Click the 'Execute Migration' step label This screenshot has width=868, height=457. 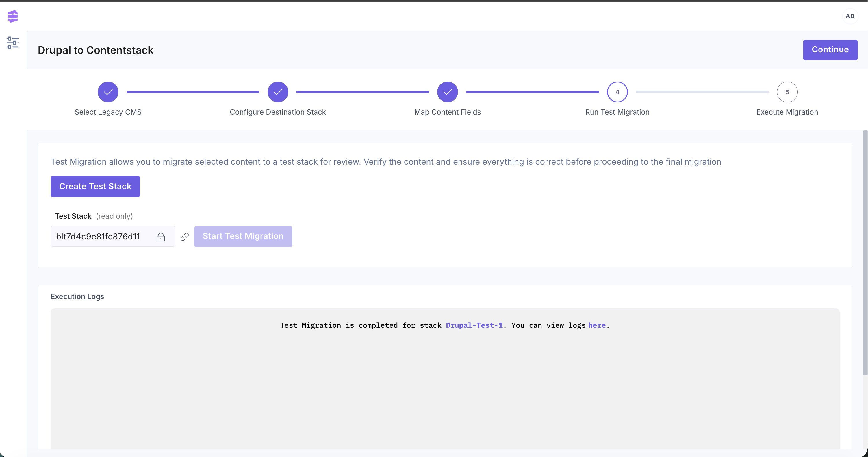tap(787, 112)
